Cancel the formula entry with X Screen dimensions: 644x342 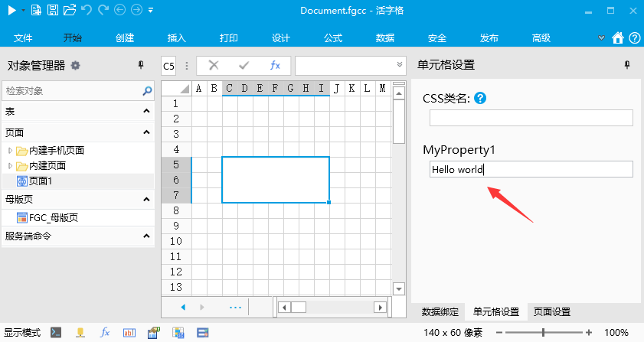tap(214, 65)
